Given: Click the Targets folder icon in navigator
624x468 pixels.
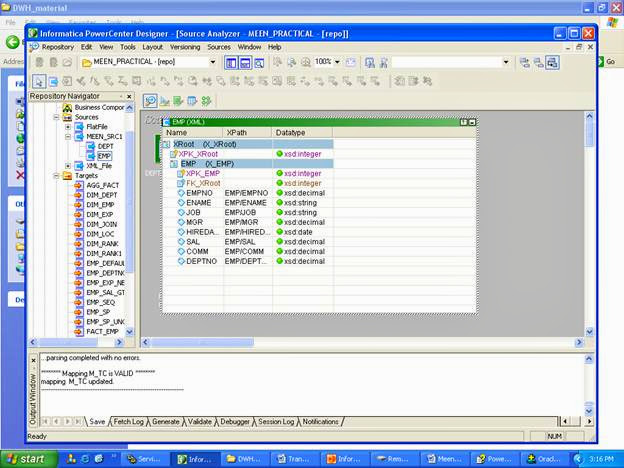Looking at the screenshot, I should click(x=68, y=176).
